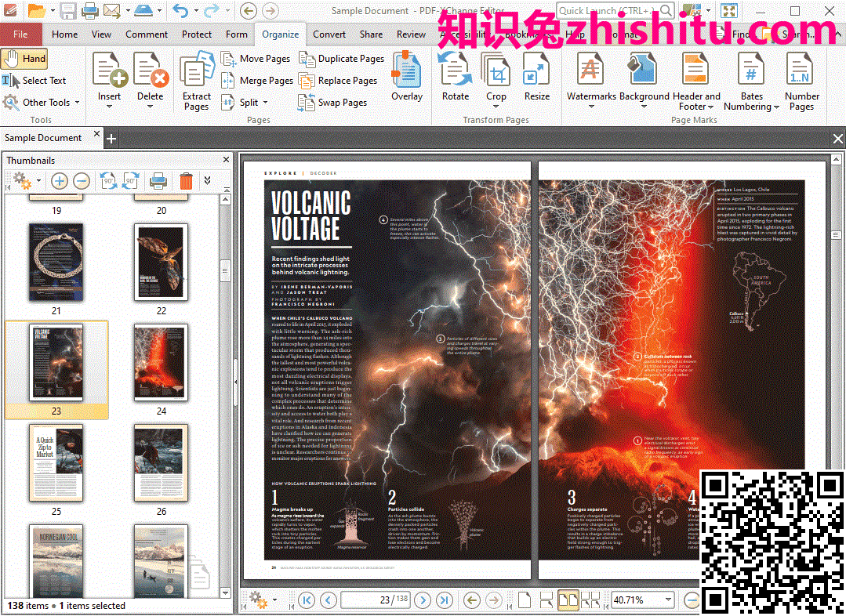Click Replace Pages
The height and width of the screenshot is (616, 846).
338,81
